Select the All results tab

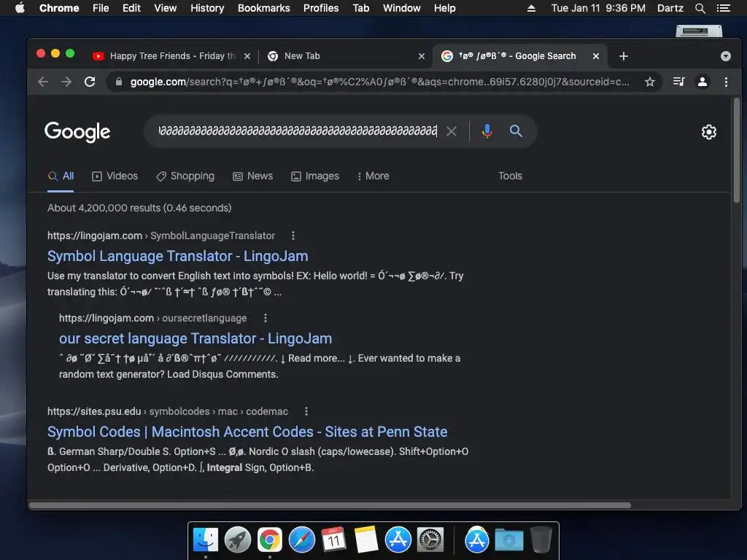(x=61, y=176)
